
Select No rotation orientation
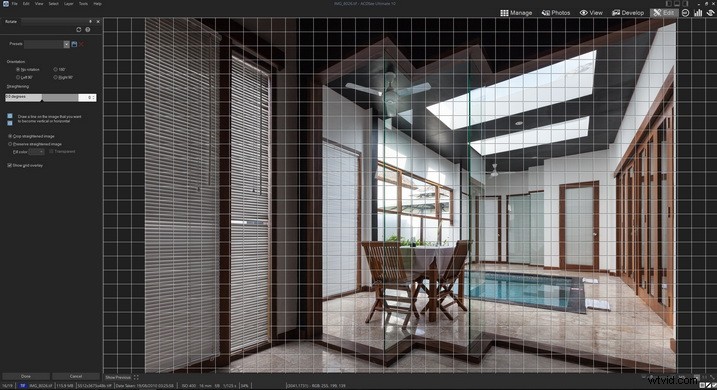(x=28, y=69)
